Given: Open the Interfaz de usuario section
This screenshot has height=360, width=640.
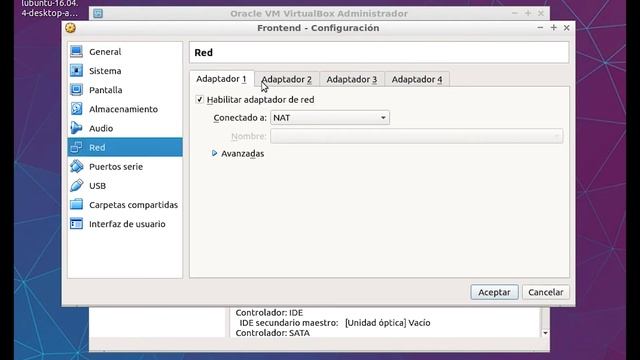Looking at the screenshot, I should tap(125, 224).
